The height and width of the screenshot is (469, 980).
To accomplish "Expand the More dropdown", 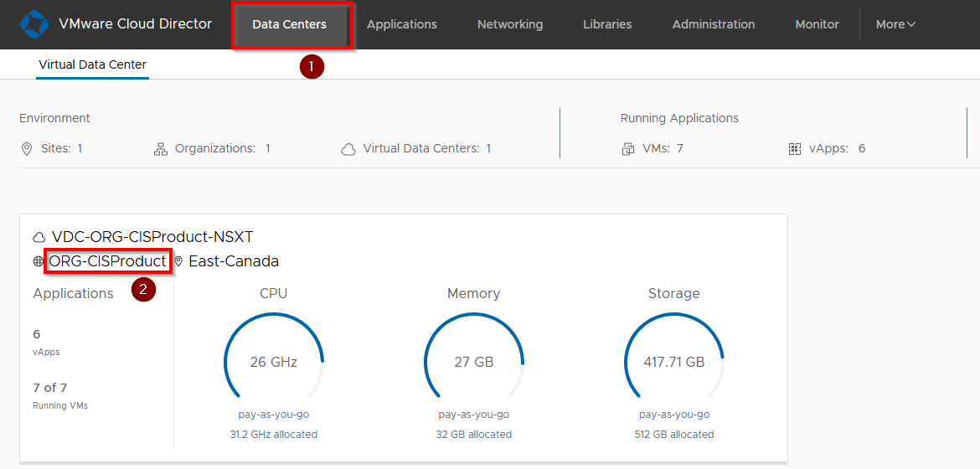I will [x=895, y=24].
